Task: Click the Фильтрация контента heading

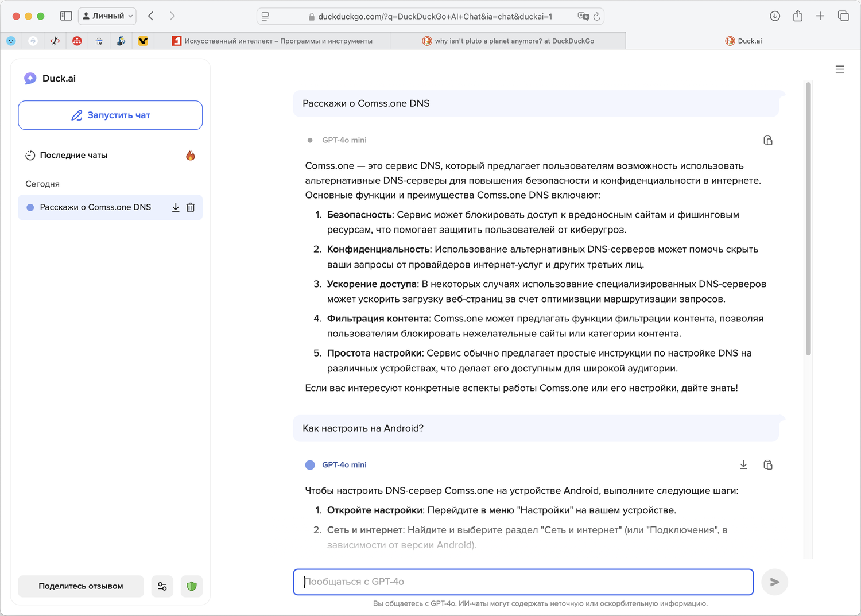Action: pos(378,319)
